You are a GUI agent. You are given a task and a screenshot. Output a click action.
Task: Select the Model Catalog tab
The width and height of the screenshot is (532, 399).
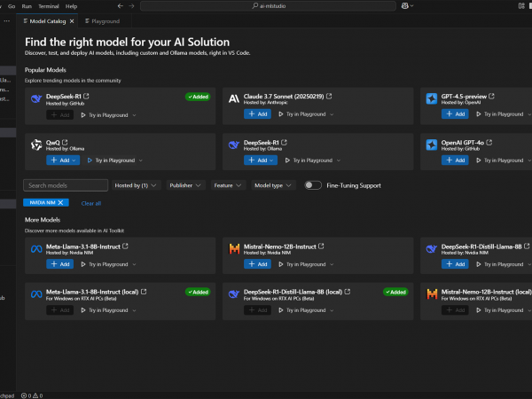pos(45,21)
